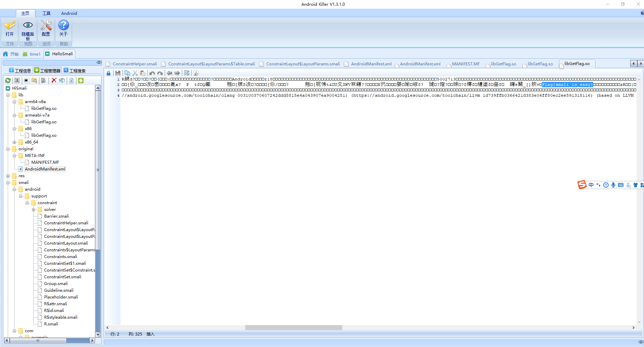Screen dimensions: 644x347
Task: Click the save floppy disk icon
Action: click(x=118, y=73)
